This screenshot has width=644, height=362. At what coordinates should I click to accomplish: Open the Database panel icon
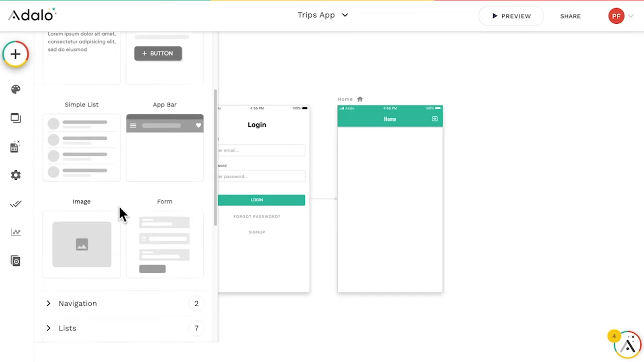pos(15,147)
